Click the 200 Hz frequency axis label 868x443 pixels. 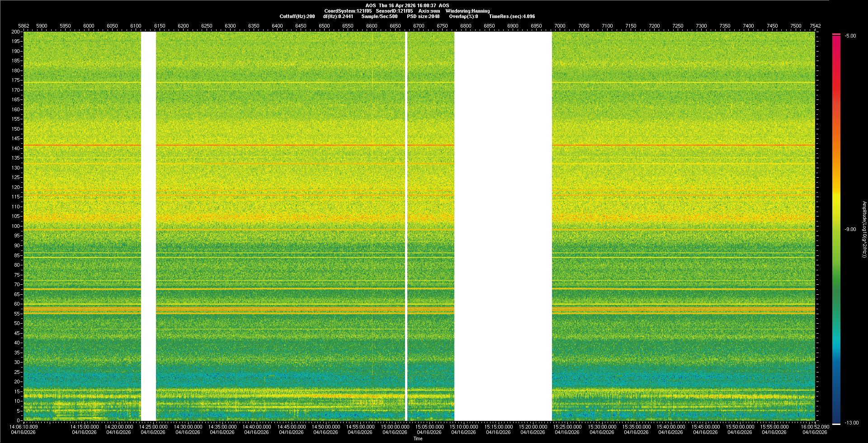[16, 32]
